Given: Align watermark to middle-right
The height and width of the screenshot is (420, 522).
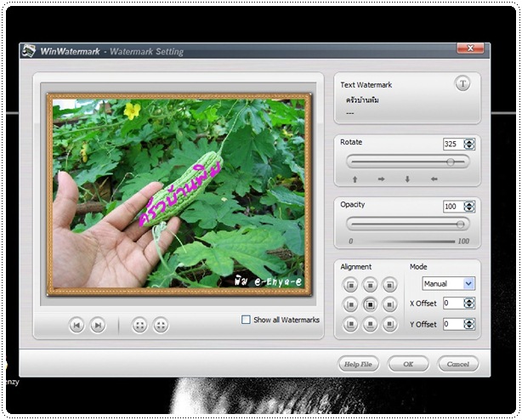Looking at the screenshot, I should 389,304.
